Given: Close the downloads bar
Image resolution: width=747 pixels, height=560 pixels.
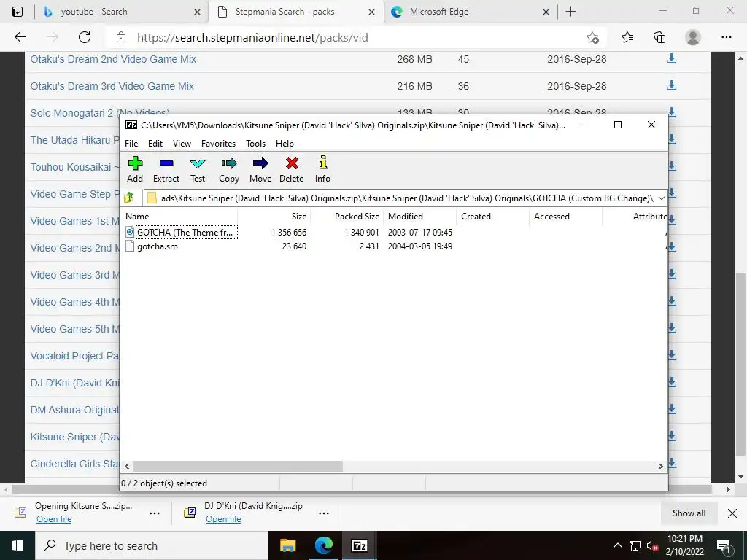Looking at the screenshot, I should [x=732, y=513].
